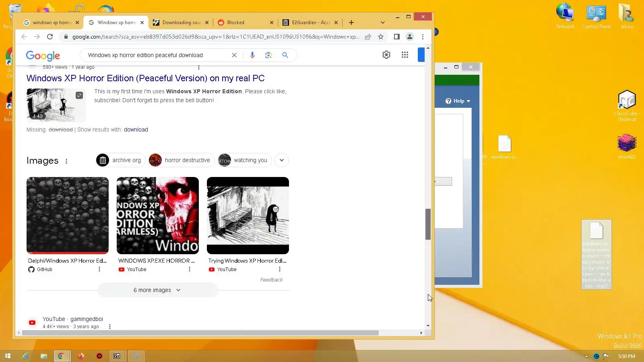Open Google quick settings gear

pyautogui.click(x=386, y=55)
